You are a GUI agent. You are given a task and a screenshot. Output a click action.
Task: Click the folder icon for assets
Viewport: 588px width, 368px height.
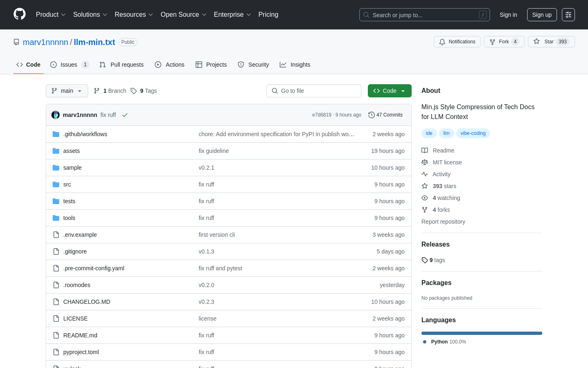tap(56, 151)
